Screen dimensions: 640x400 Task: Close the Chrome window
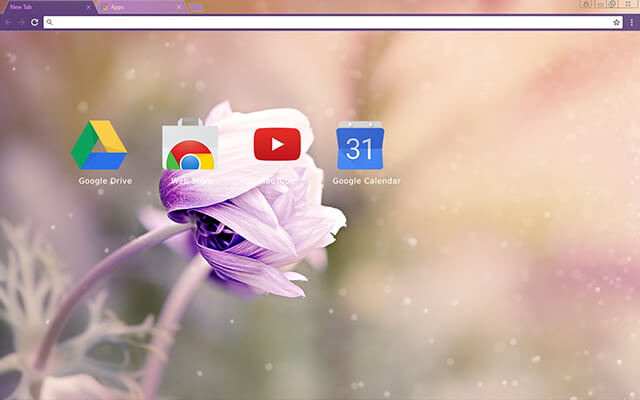point(628,4)
